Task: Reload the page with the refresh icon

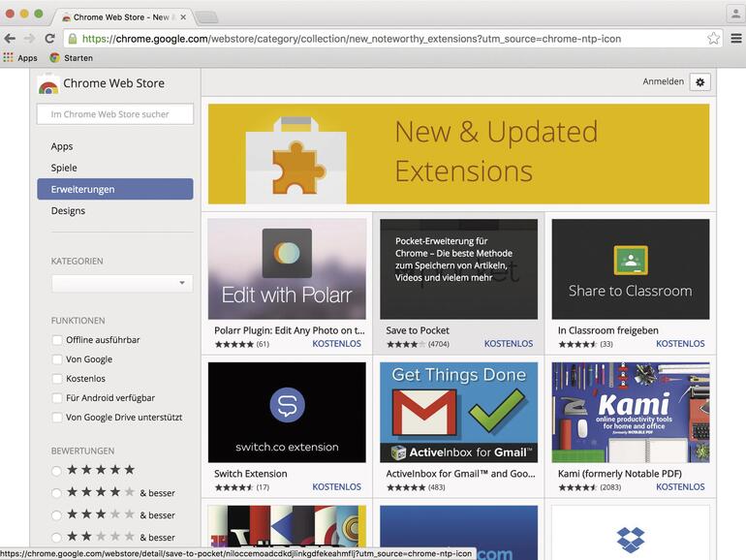Action: pyautogui.click(x=50, y=39)
